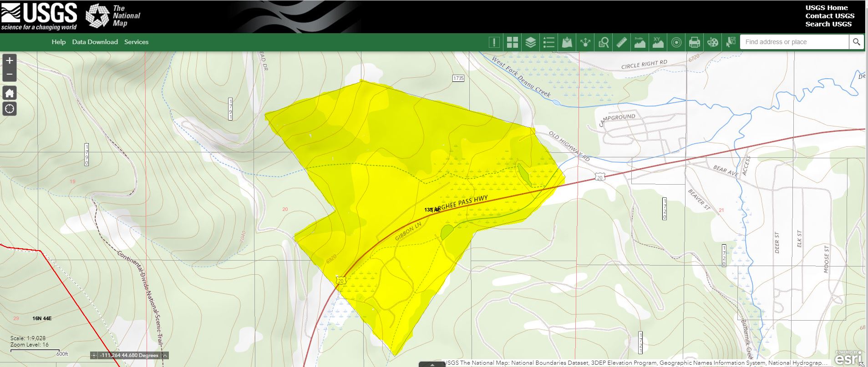Zoom in with the plus button

pos(10,60)
